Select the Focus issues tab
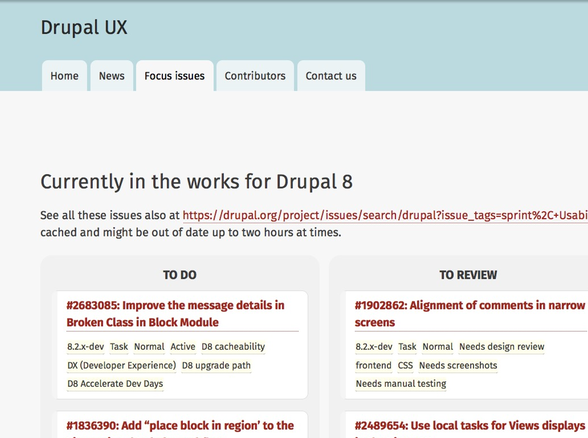The width and height of the screenshot is (588, 438). [x=175, y=76]
